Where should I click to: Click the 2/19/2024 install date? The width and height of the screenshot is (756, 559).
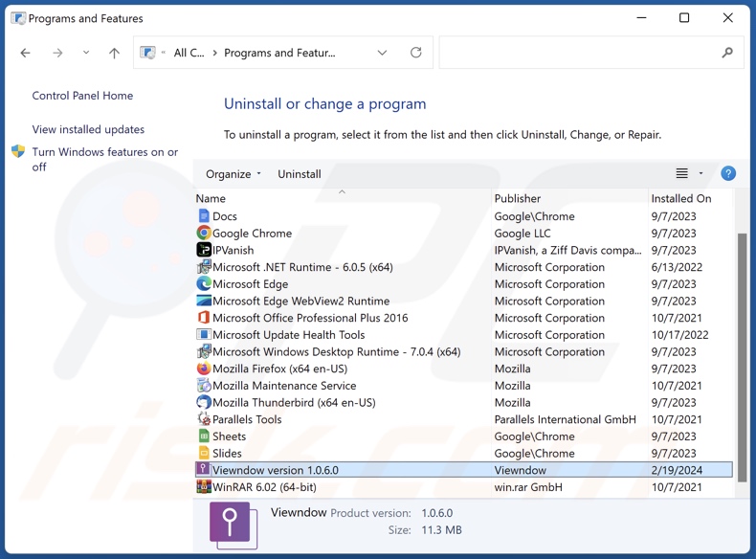677,470
